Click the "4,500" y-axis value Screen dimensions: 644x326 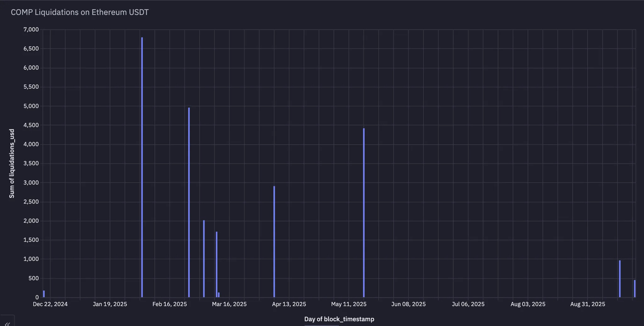(x=31, y=125)
